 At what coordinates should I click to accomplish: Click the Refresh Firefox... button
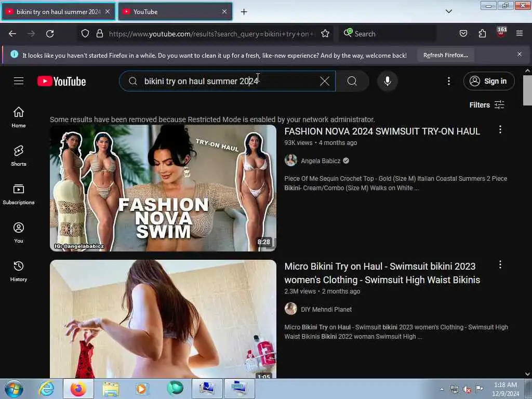(x=445, y=55)
